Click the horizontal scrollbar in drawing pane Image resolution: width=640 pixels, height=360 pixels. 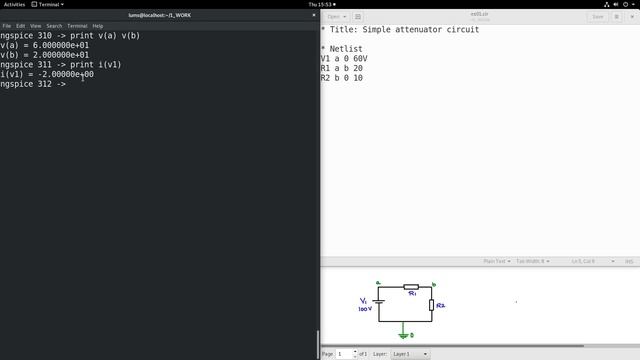(453, 346)
